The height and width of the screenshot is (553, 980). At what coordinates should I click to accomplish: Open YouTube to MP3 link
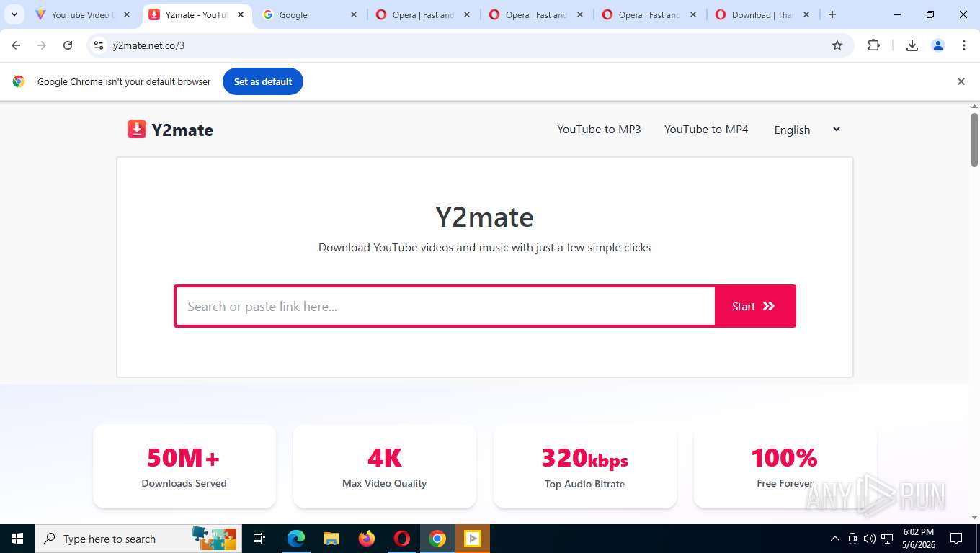pyautogui.click(x=599, y=130)
